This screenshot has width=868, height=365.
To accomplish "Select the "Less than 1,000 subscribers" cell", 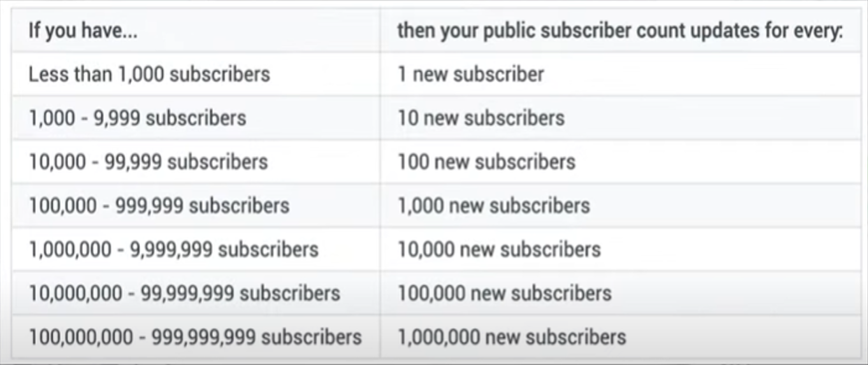I will point(149,75).
